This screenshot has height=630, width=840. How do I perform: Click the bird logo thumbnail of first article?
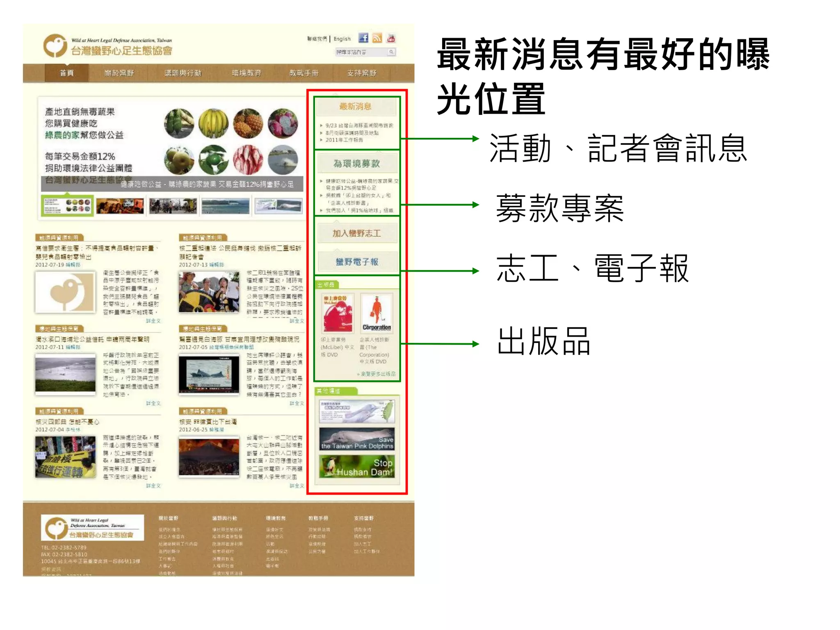pyautogui.click(x=65, y=292)
